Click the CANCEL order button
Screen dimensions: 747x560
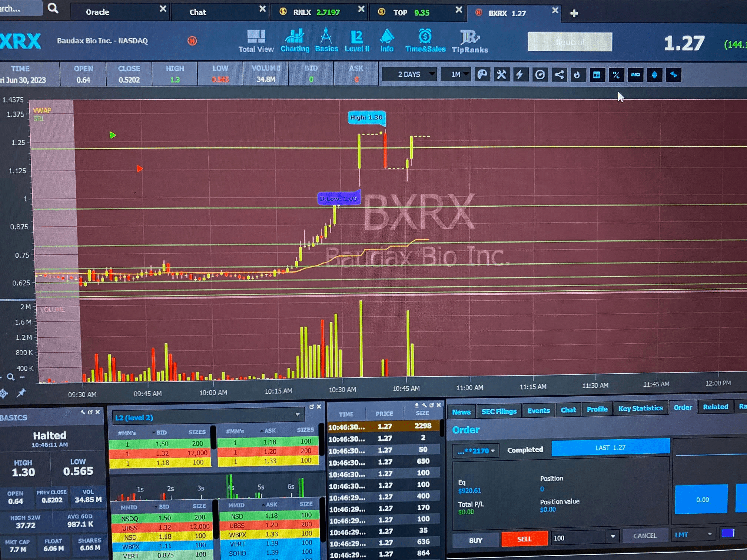tap(645, 536)
